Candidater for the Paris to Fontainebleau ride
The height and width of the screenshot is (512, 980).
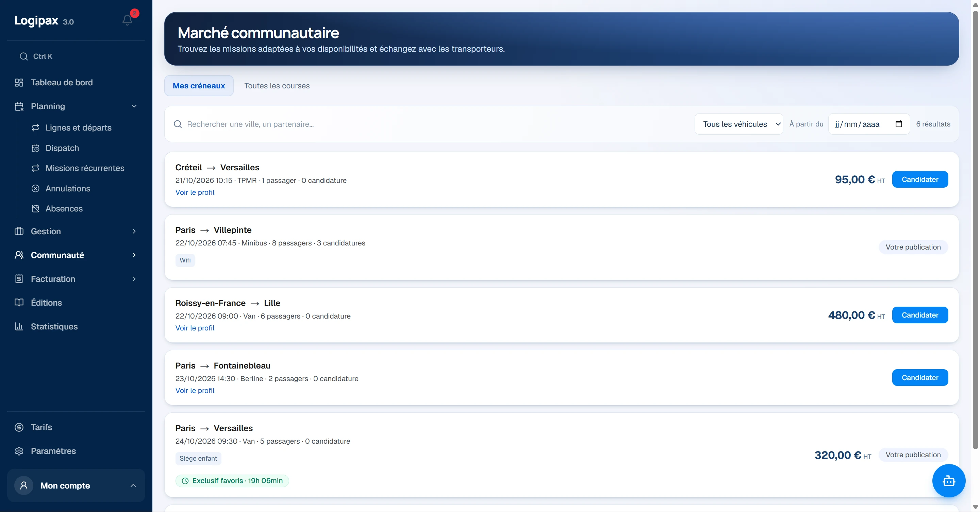[x=919, y=377]
